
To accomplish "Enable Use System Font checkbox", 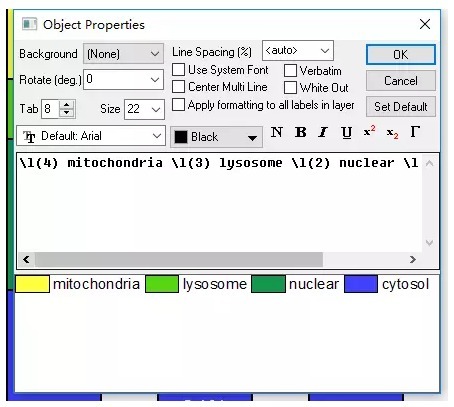I will click(x=178, y=70).
